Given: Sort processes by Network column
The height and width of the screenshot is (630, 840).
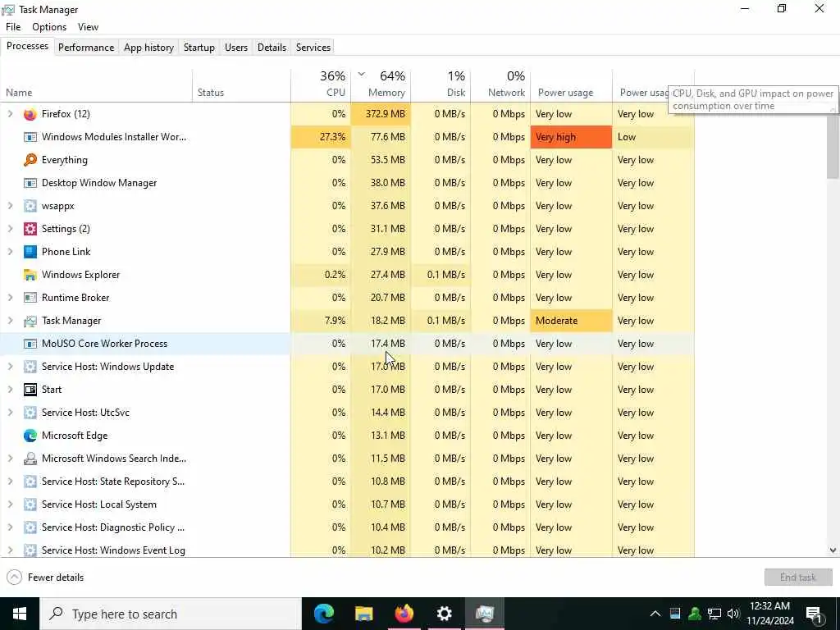Looking at the screenshot, I should tap(500, 85).
